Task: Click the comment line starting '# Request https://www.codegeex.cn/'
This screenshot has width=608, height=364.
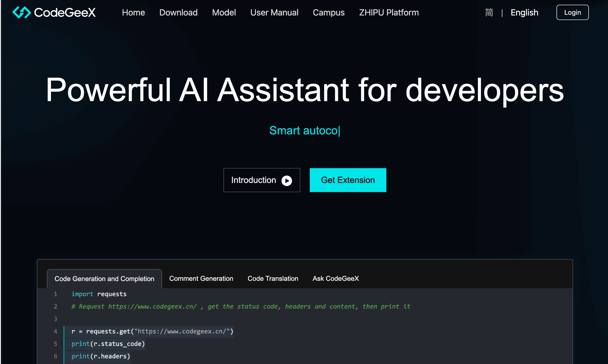Action: point(241,306)
